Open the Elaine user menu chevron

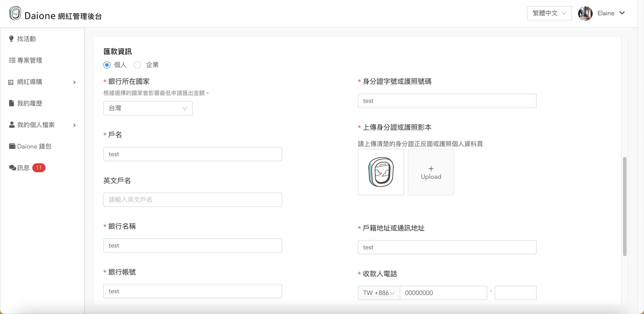(622, 13)
